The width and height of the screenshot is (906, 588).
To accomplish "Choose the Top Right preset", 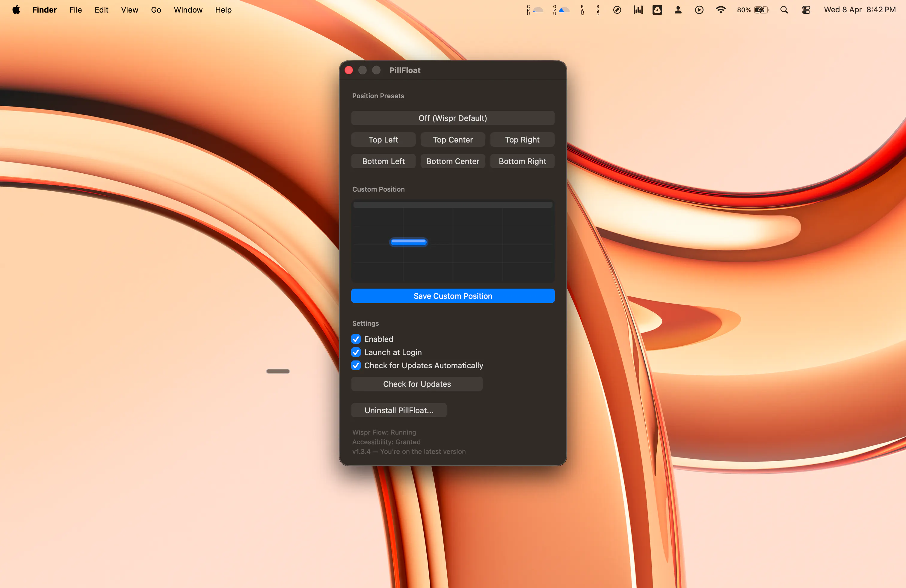I will 522,140.
